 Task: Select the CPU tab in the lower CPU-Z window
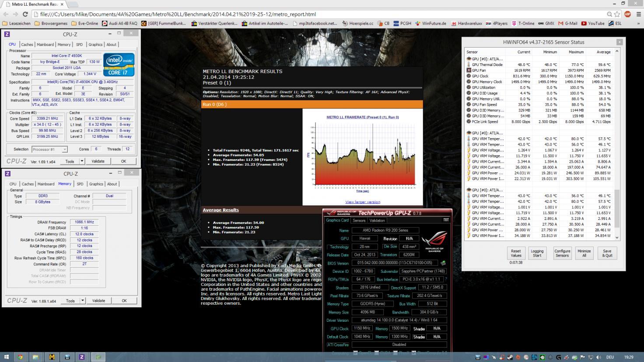pyautogui.click(x=13, y=184)
